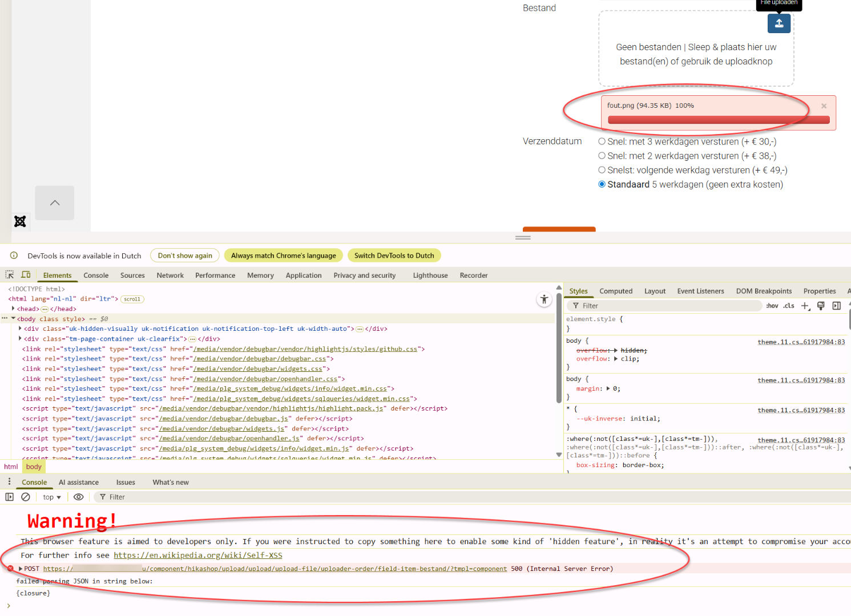The width and height of the screenshot is (851, 616).
Task: Open the debugbar.css stylesheet href link
Action: click(259, 359)
